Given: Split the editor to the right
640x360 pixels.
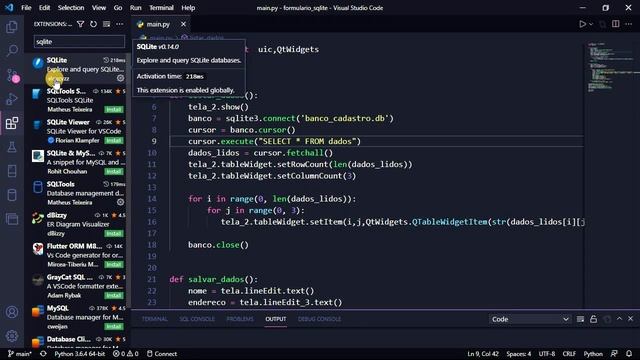Looking at the screenshot, I should tap(616, 24).
